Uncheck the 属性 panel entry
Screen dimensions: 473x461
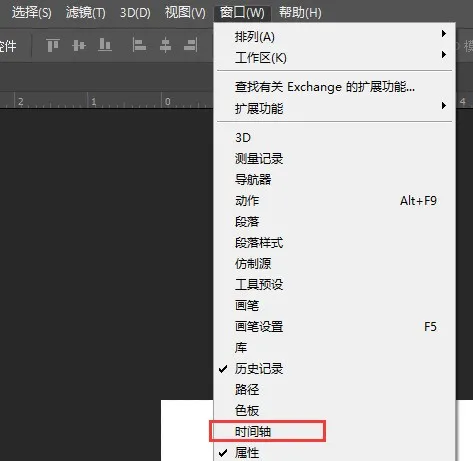pyautogui.click(x=334, y=452)
